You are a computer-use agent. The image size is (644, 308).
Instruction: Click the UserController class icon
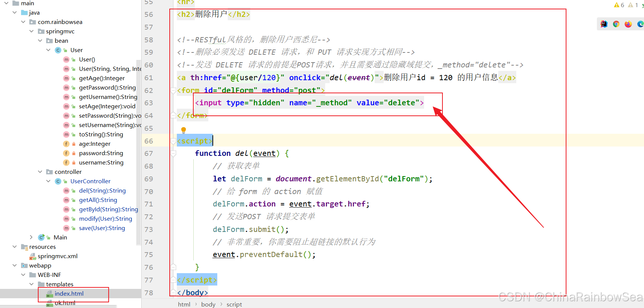[x=58, y=181]
